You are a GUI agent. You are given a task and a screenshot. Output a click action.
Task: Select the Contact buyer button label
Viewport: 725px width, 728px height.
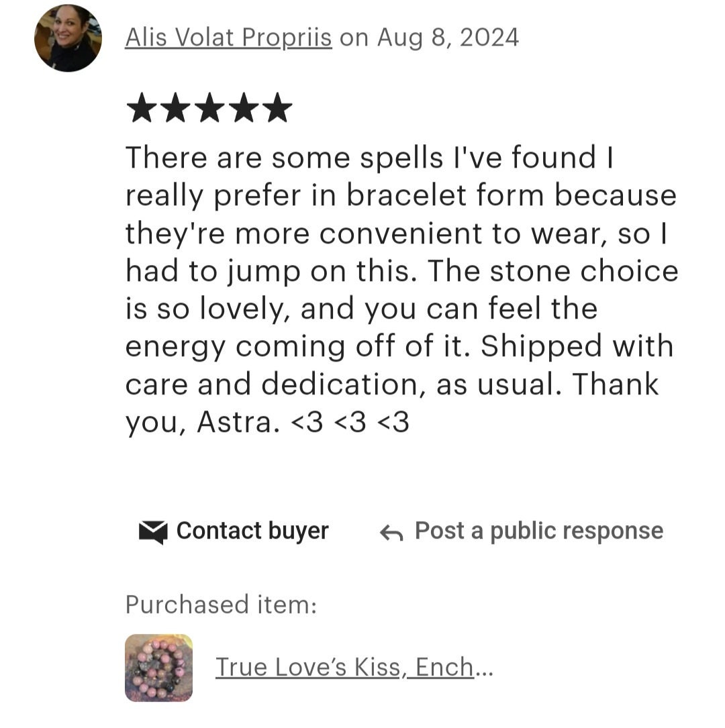coord(252,531)
